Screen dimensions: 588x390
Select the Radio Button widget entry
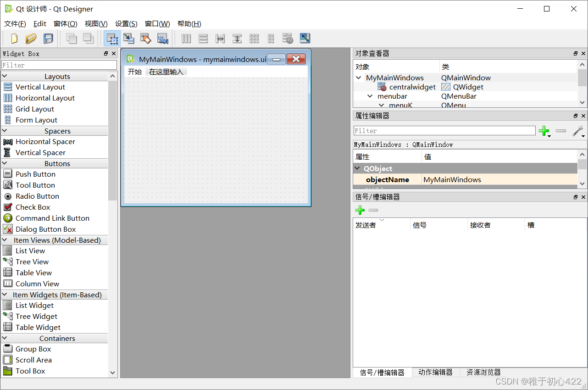click(x=37, y=196)
